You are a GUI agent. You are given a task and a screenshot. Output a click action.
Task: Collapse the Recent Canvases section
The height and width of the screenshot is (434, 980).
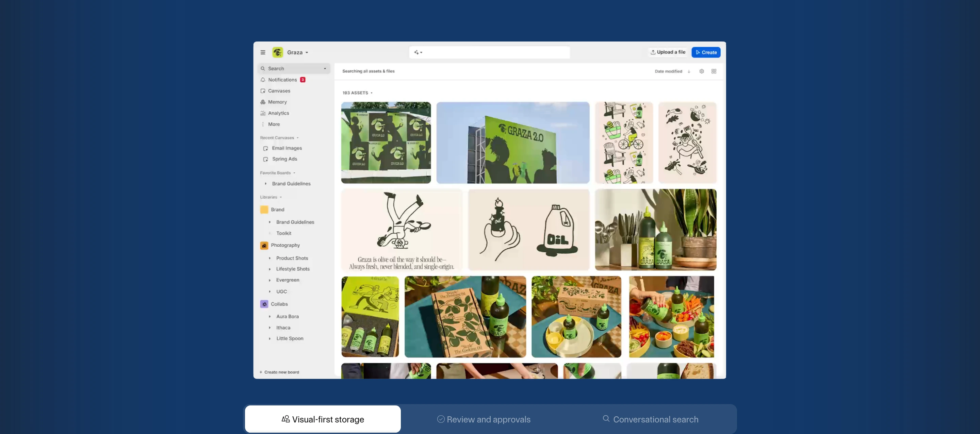point(297,138)
